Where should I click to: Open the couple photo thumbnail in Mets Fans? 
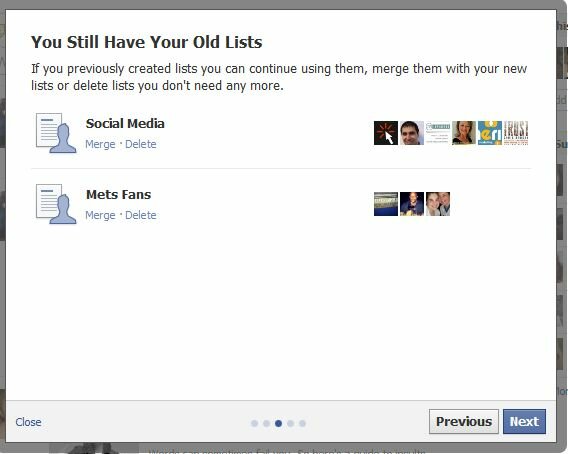pos(438,204)
